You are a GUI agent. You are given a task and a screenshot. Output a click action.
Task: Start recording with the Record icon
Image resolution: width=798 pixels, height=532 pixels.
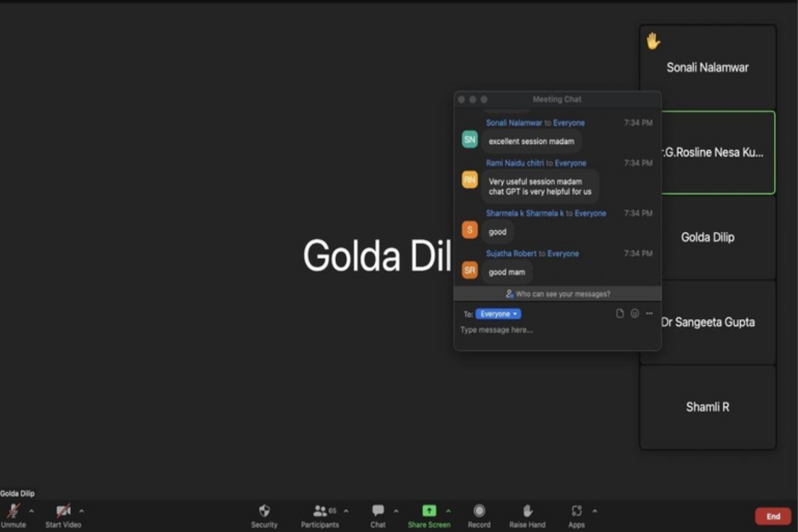pos(479,511)
